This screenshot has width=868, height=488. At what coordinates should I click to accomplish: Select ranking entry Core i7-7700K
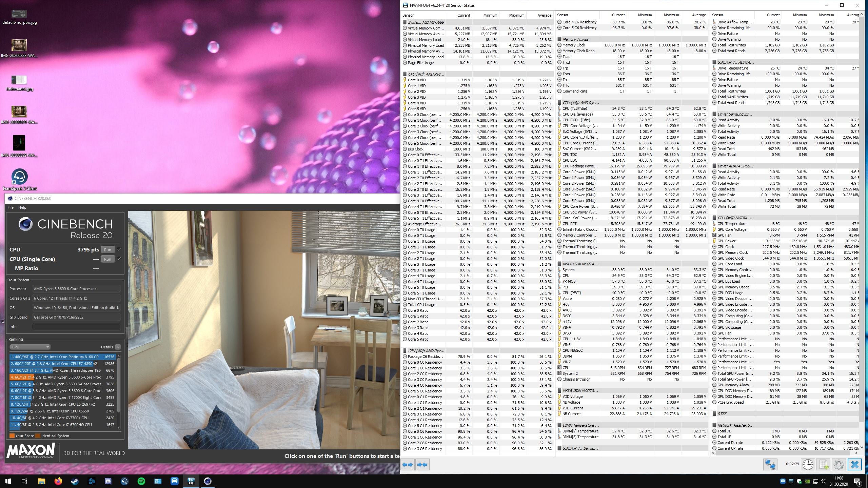[63, 418]
